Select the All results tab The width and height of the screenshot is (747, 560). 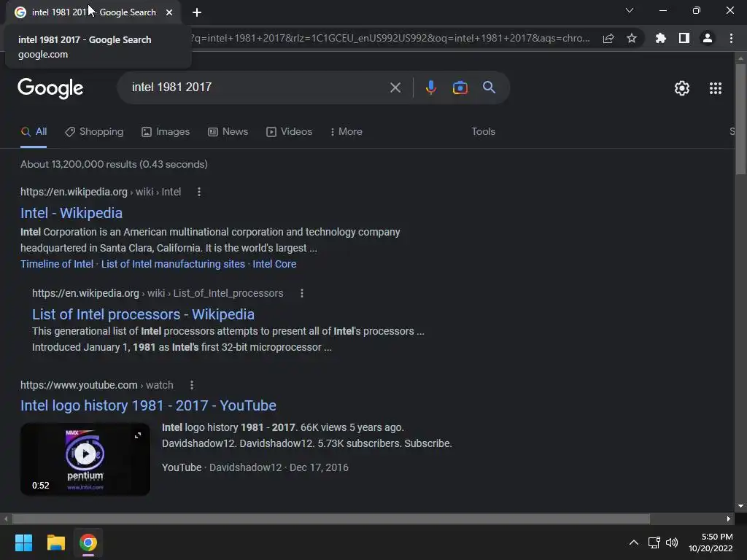pos(34,132)
